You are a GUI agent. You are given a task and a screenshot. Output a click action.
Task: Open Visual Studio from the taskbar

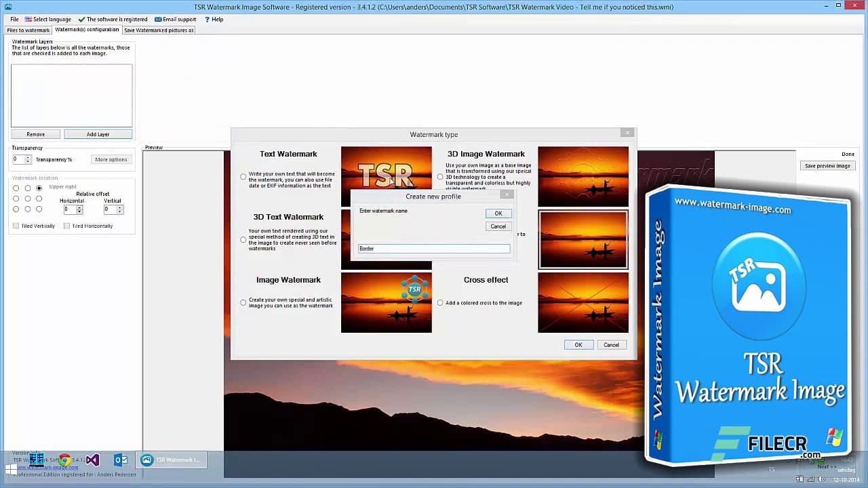93,460
